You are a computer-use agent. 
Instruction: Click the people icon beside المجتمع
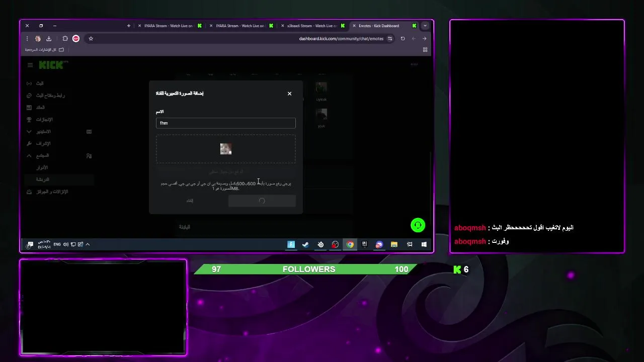click(89, 156)
